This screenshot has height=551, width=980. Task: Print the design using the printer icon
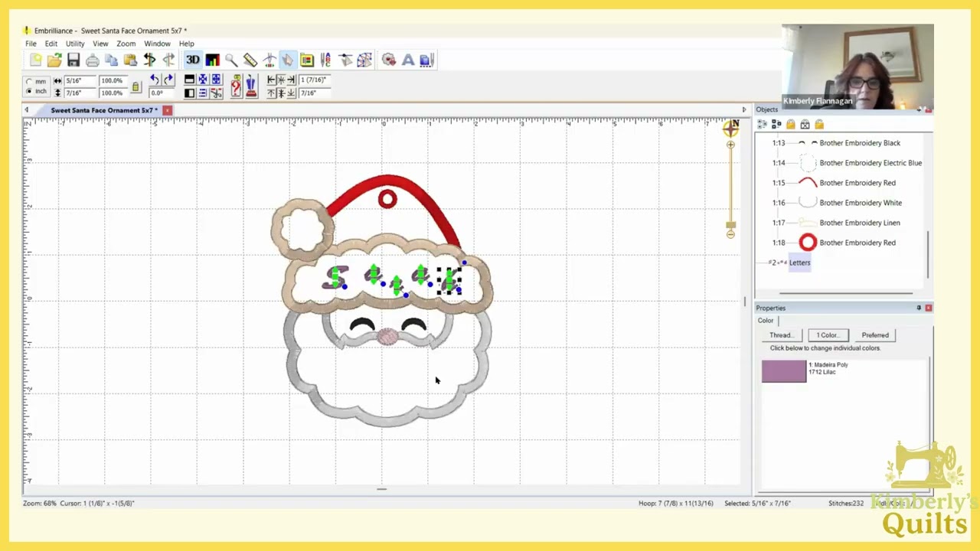[x=92, y=60]
